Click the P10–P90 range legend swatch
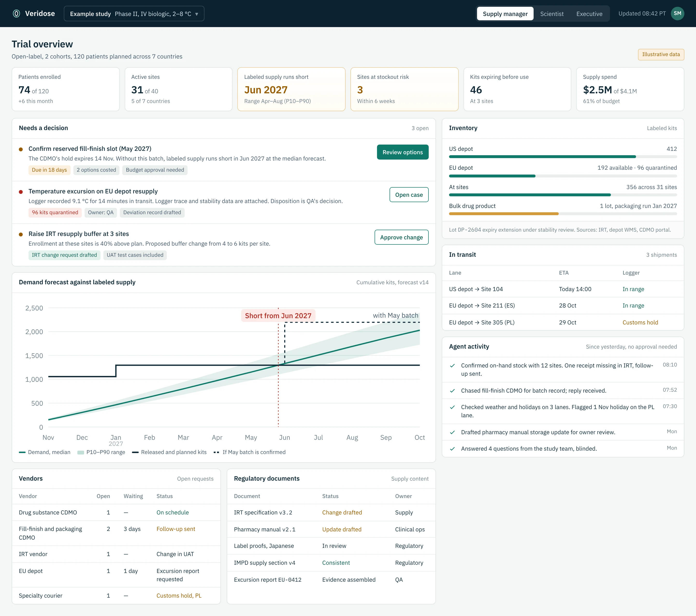 (x=81, y=452)
